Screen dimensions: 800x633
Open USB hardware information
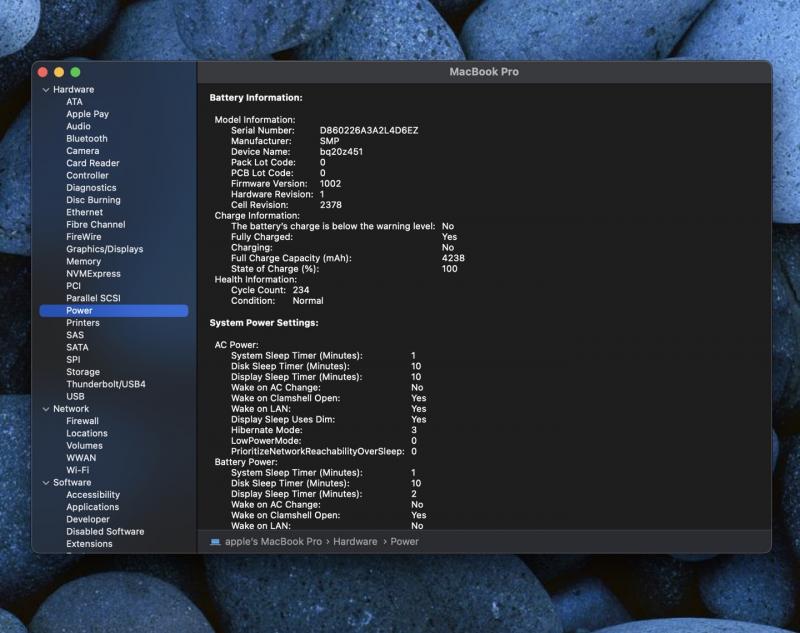[x=75, y=396]
